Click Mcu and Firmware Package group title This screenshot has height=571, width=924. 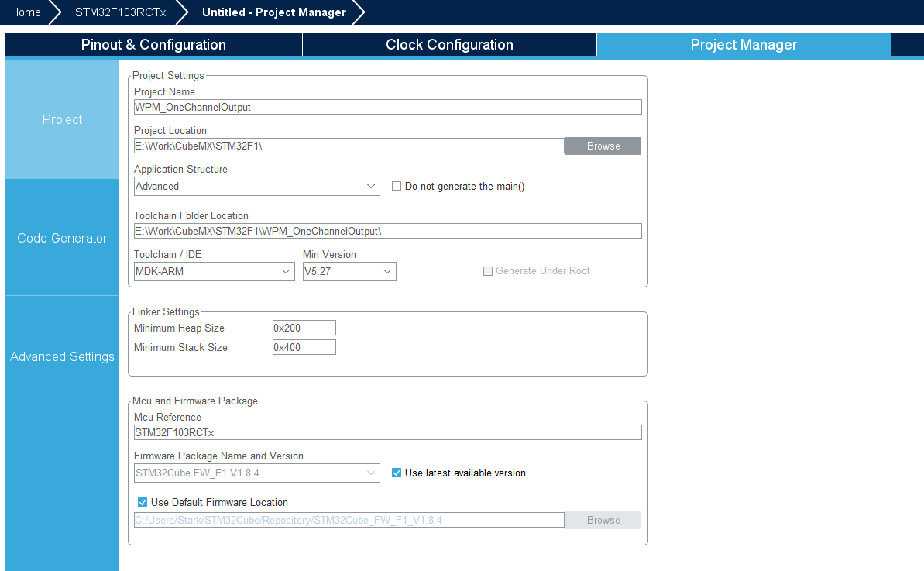pos(195,401)
